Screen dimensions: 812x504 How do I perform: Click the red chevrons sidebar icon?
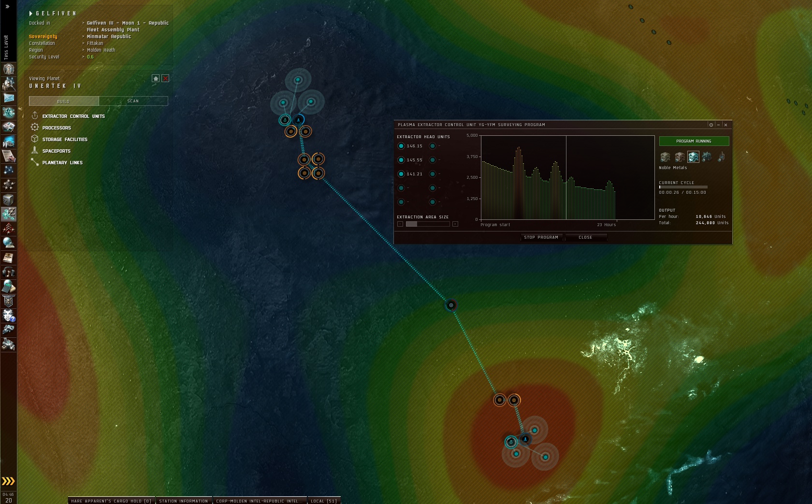[8, 229]
